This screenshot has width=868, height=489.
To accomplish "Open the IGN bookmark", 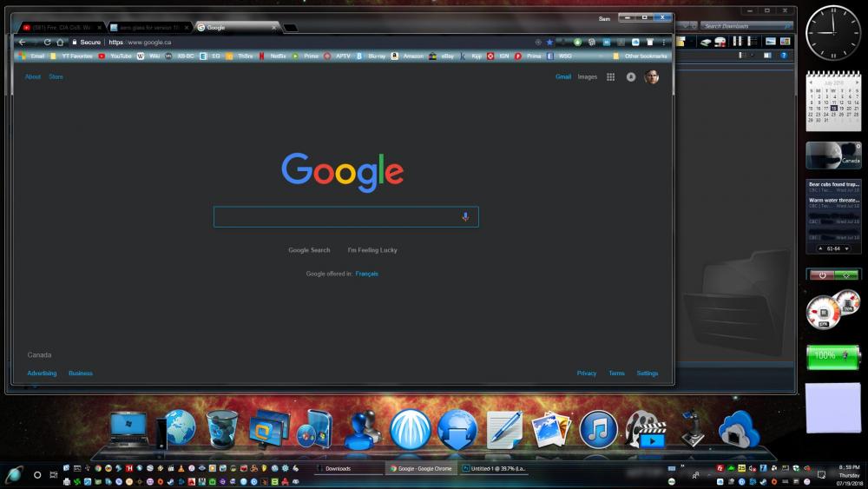I will click(x=498, y=56).
